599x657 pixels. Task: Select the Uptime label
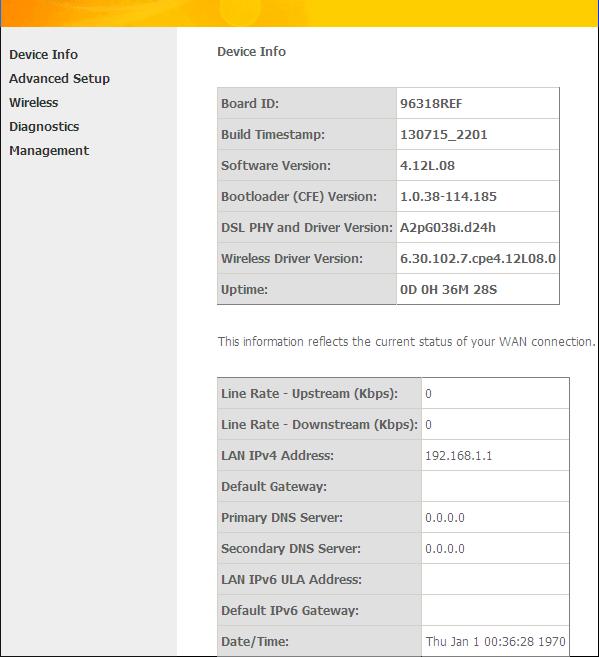(x=244, y=290)
